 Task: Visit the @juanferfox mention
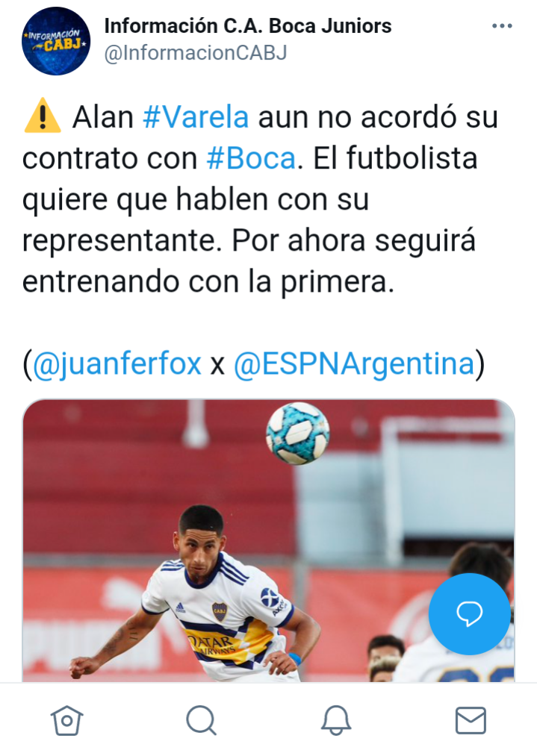117,363
